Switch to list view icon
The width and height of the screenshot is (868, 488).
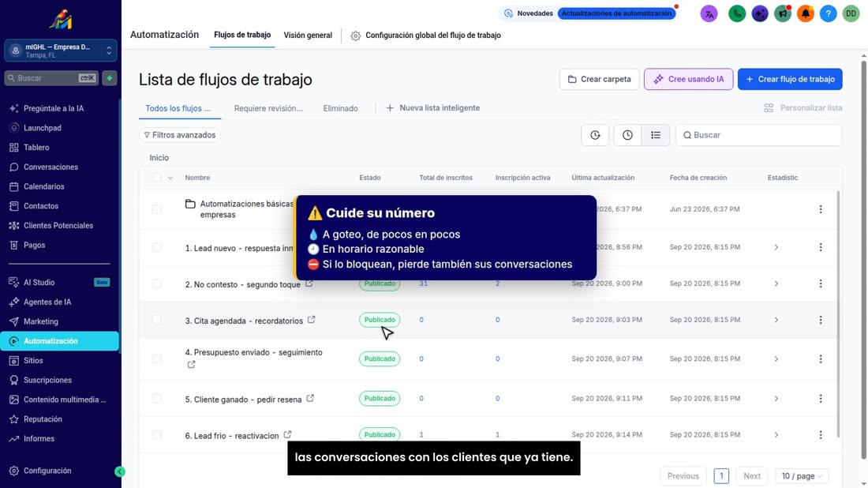point(656,135)
